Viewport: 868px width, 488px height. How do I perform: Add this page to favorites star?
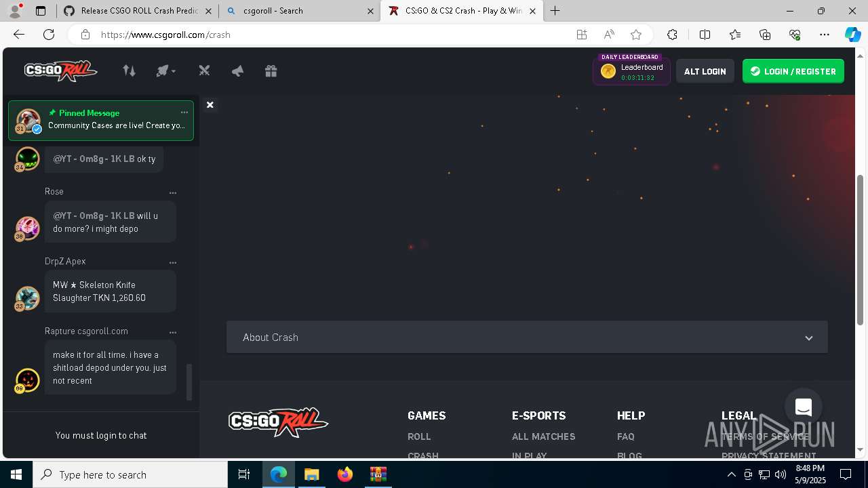pos(636,35)
